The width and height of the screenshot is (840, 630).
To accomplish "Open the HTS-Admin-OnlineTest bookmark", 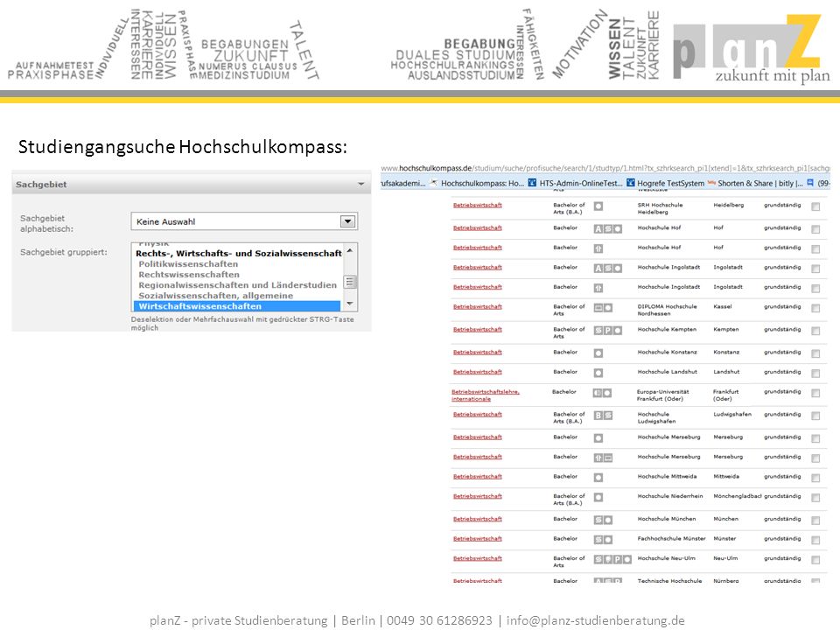I will point(576,183).
